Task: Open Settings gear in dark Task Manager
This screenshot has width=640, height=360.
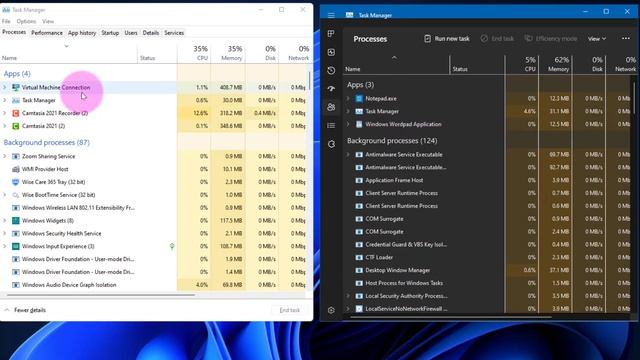Action: (x=331, y=310)
